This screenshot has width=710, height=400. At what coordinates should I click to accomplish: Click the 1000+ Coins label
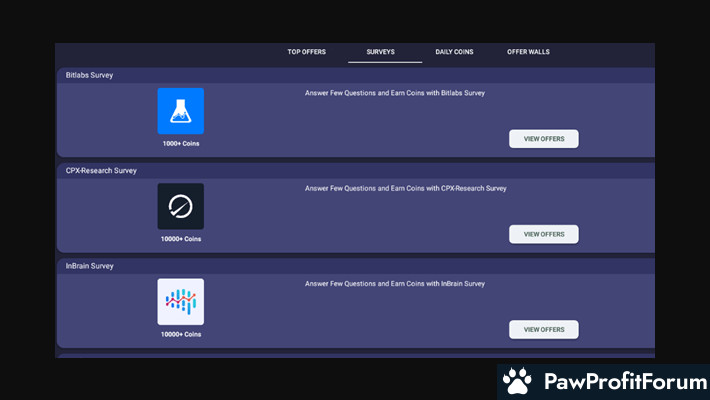pos(181,144)
